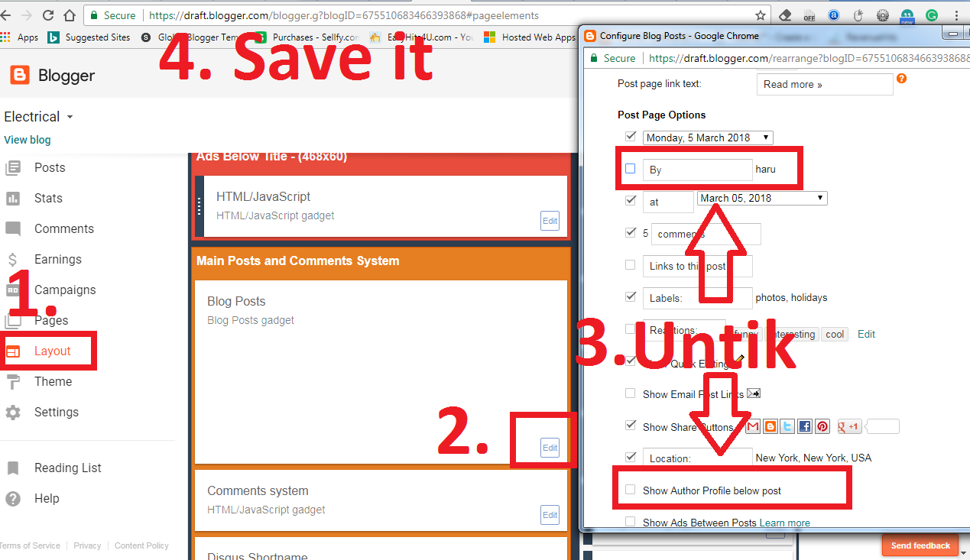Click the Gmail share icon
Screen dimensions: 970x560
pos(753,426)
